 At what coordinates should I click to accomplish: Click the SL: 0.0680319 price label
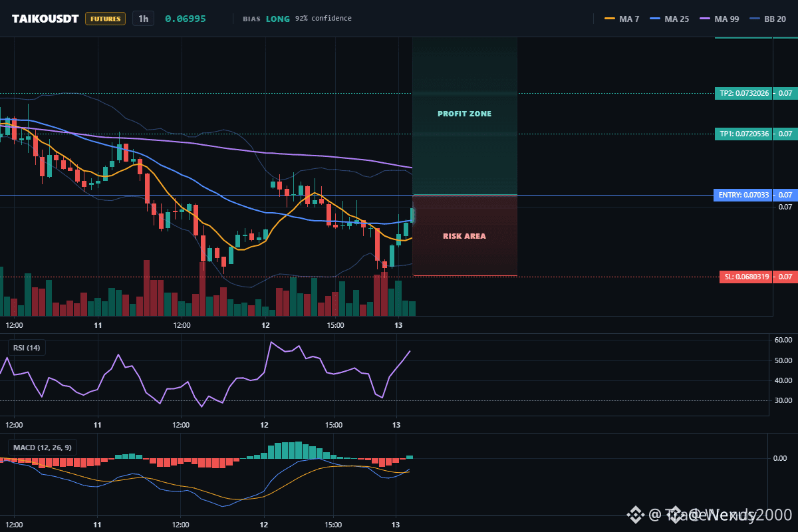point(746,277)
